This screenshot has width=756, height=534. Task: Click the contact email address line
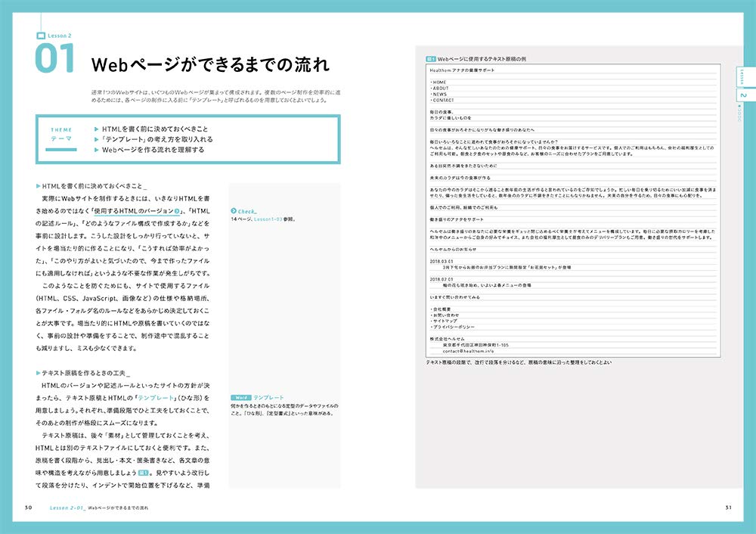(x=468, y=351)
